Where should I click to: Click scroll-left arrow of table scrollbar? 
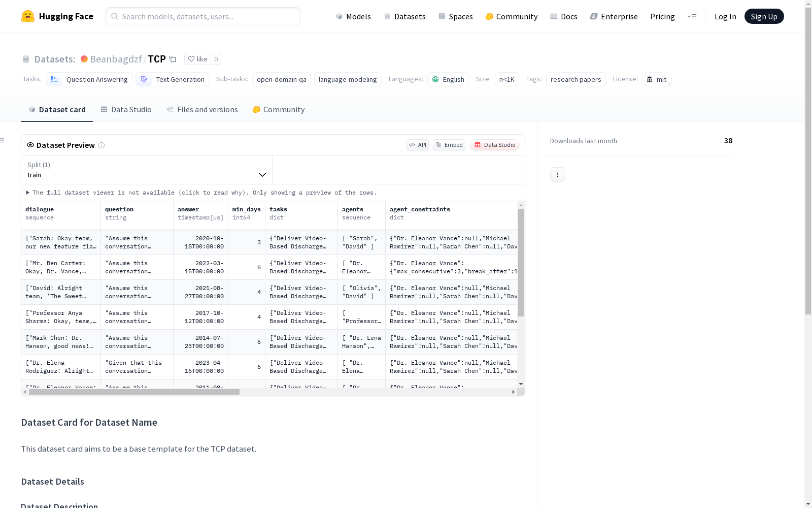25,392
